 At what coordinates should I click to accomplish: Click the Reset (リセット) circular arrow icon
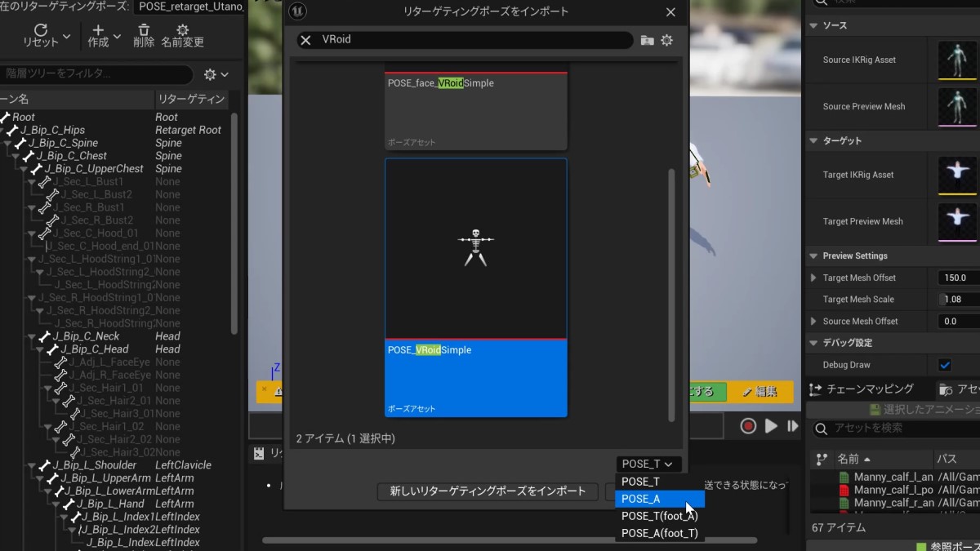[x=41, y=30]
